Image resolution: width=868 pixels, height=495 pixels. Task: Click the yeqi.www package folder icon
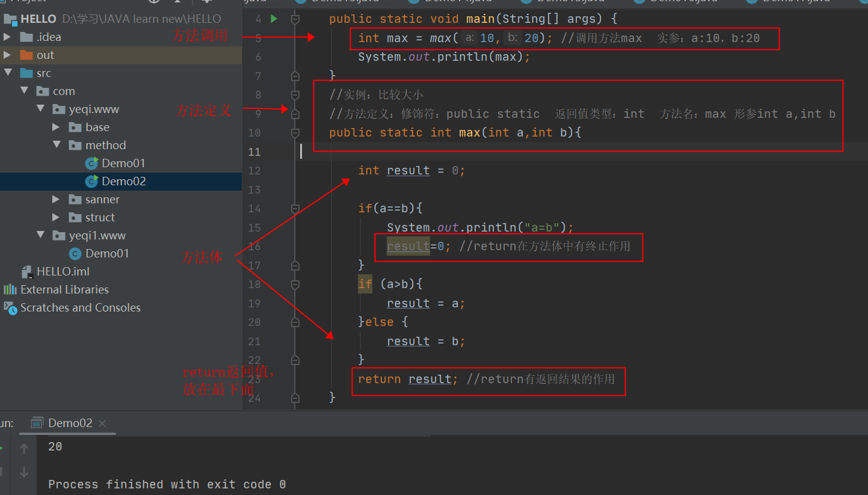(x=59, y=109)
